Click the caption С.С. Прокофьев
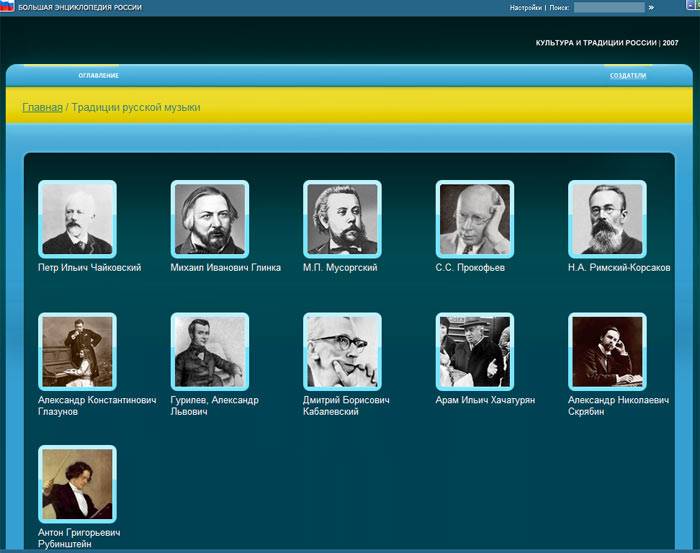 click(x=470, y=268)
